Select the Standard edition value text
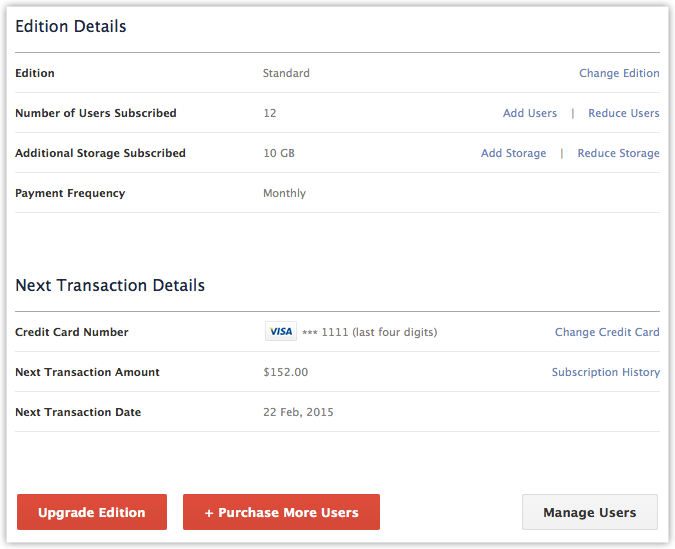This screenshot has width=675, height=549. (x=286, y=73)
